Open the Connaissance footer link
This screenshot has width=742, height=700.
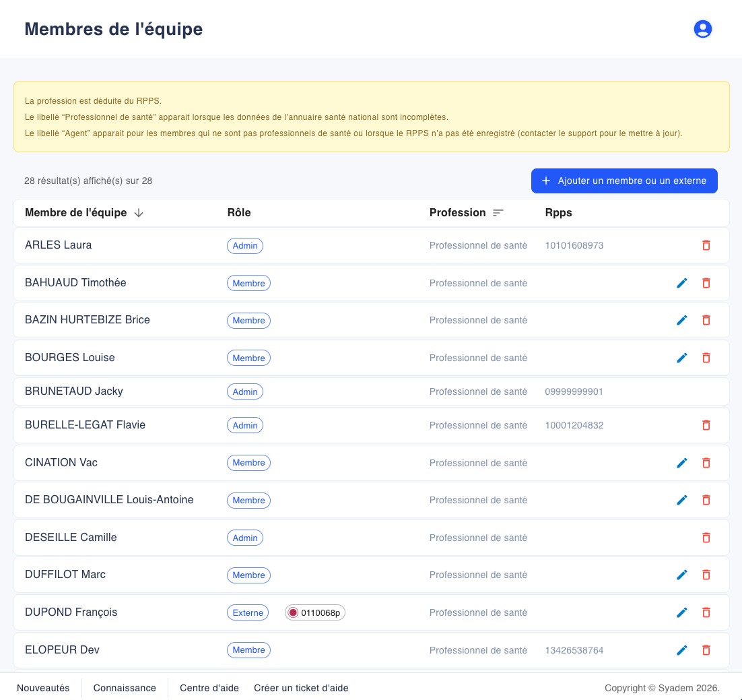click(125, 688)
